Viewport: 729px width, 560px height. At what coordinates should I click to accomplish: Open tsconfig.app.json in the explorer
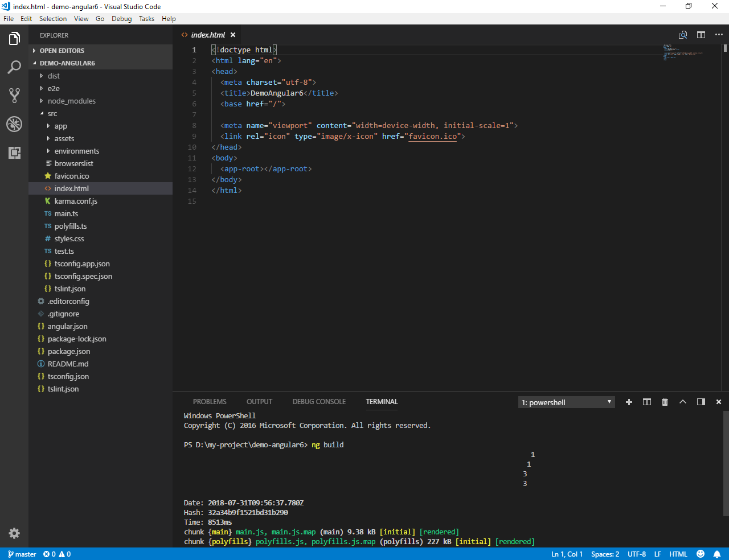click(100, 263)
